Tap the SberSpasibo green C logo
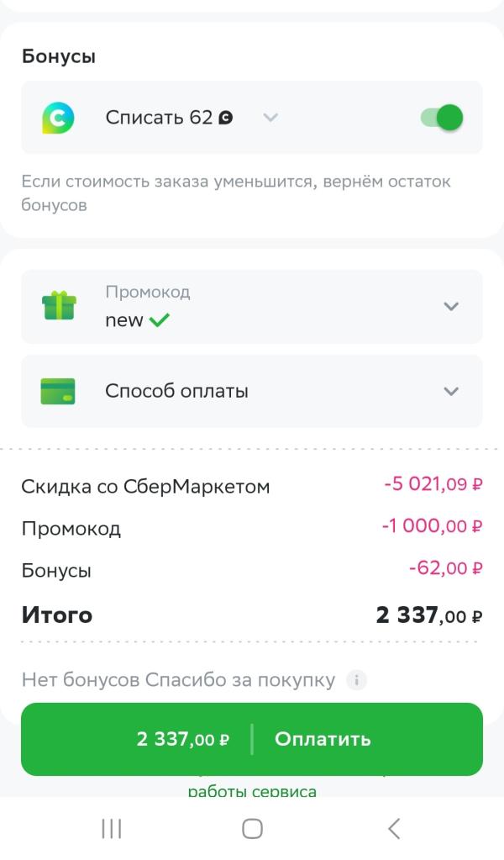Screen dimensions: 504x860 tap(58, 118)
